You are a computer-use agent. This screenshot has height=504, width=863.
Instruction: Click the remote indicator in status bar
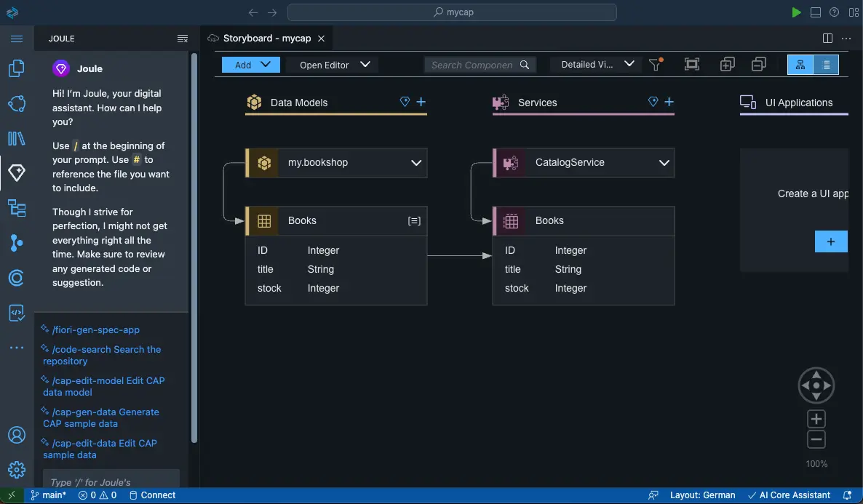[12, 495]
